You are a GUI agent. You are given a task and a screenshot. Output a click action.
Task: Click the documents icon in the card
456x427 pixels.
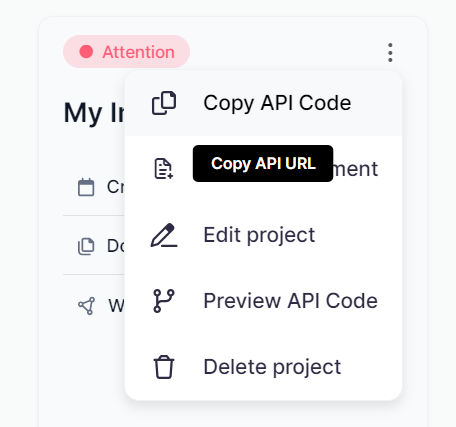(x=86, y=246)
